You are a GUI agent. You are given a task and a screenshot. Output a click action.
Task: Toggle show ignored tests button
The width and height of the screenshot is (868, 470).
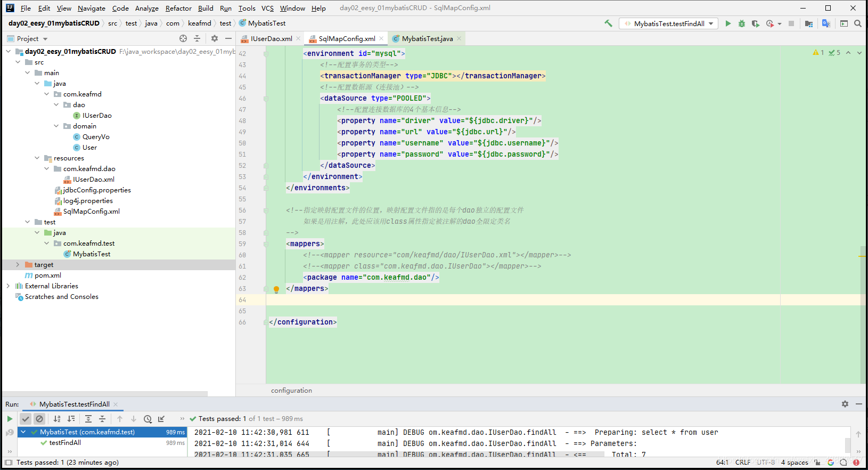tap(39, 419)
